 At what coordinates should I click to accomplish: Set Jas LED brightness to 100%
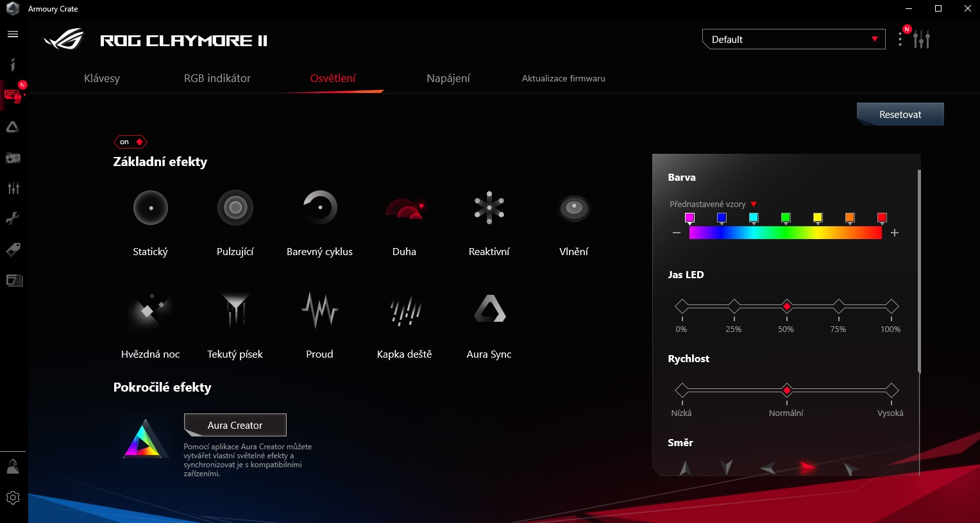pyautogui.click(x=891, y=306)
